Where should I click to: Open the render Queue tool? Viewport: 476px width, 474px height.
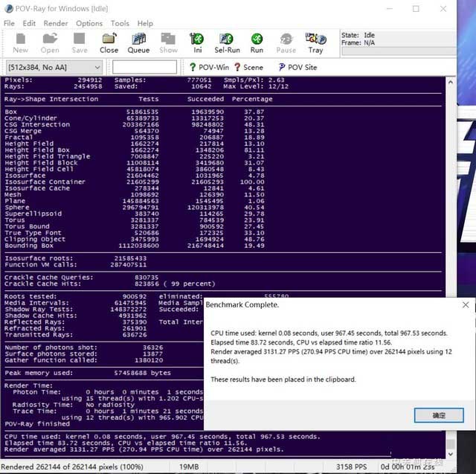click(138, 43)
